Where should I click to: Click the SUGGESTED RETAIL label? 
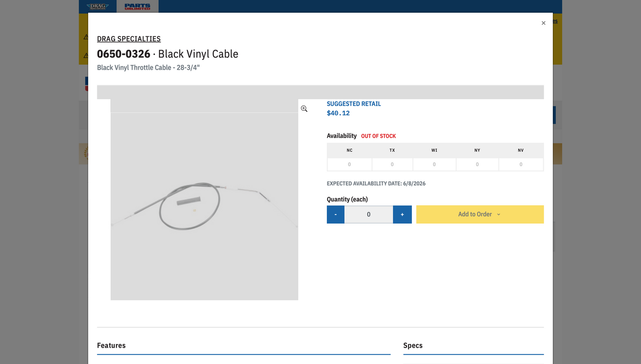tap(354, 104)
